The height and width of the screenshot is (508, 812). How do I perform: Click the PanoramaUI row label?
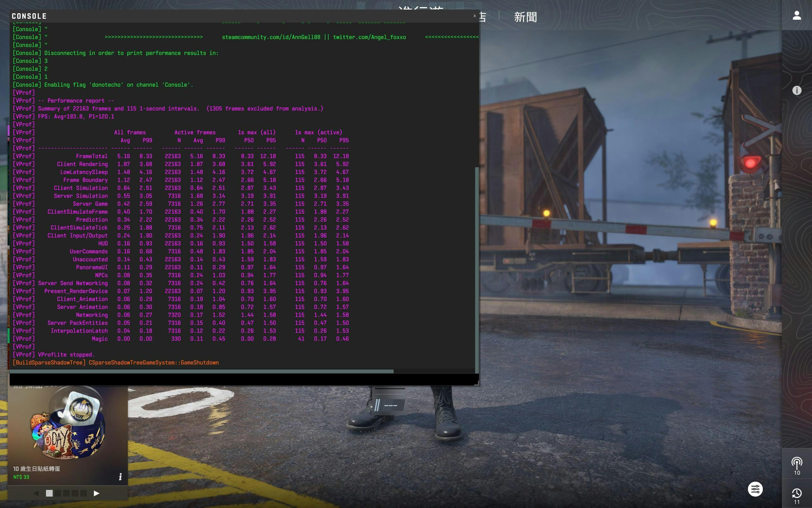(92, 267)
